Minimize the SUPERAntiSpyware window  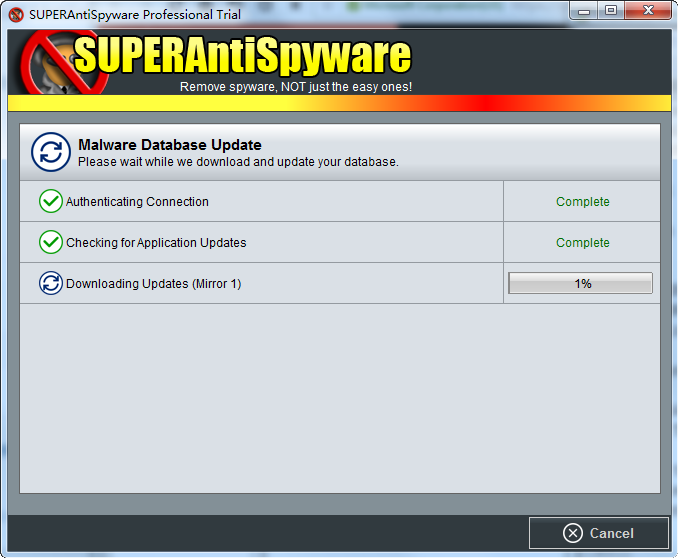(584, 11)
